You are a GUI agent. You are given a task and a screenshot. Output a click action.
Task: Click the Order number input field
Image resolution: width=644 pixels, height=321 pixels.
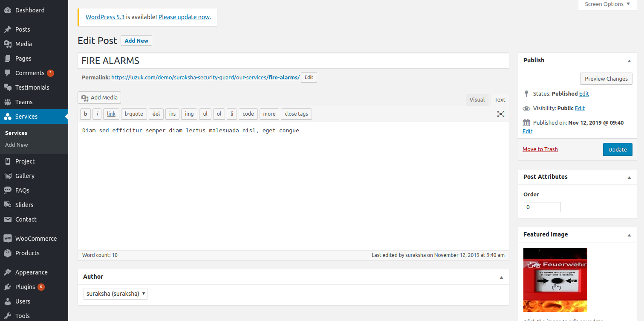[542, 207]
